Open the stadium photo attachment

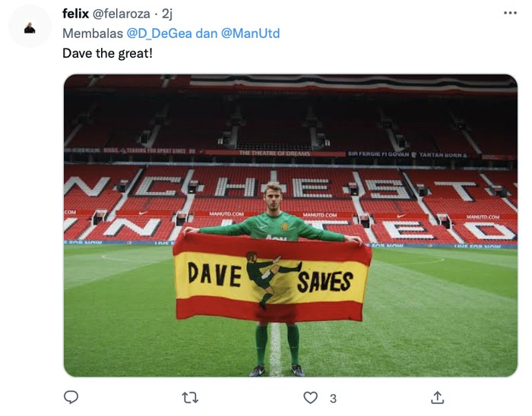point(290,225)
